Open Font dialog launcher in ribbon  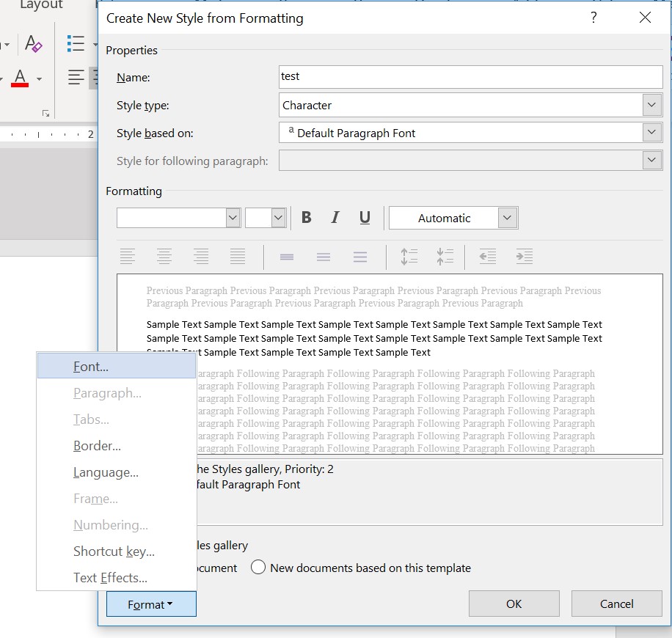coord(46,113)
